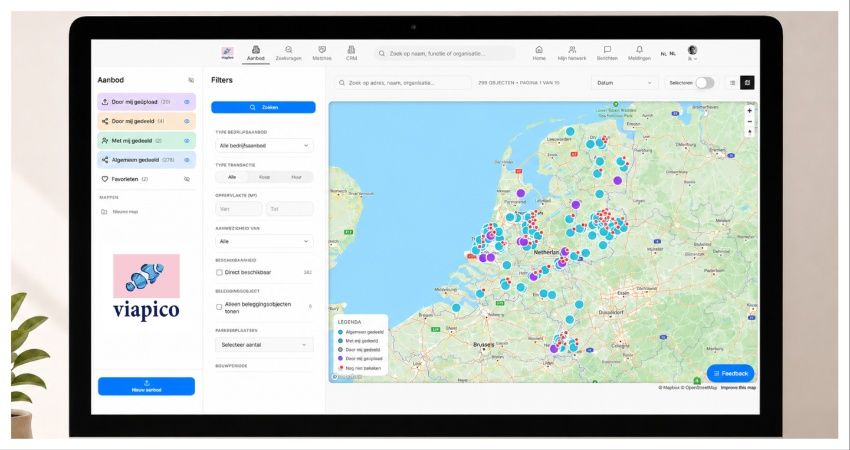Select Huur transaction type
This screenshot has height=450, width=850.
point(296,177)
